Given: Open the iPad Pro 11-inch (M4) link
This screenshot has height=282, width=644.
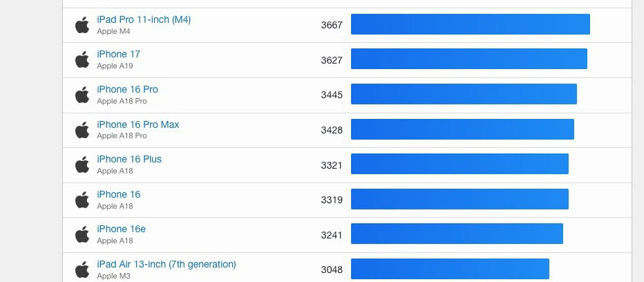Looking at the screenshot, I should coord(144,19).
